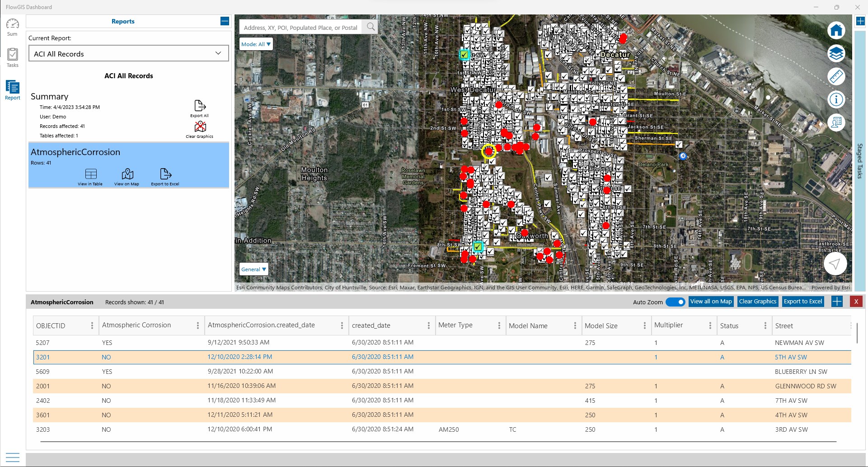This screenshot has height=467, width=868.
Task: Click the Staged Tasks vertical tab
Action: click(860, 161)
